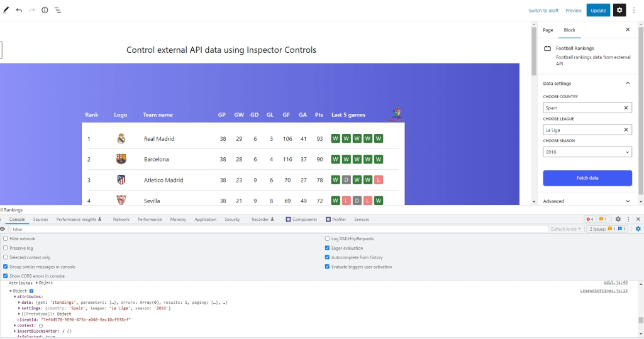Uncheck Show CORS errors in console
The image size is (644, 339).
click(x=5, y=276)
